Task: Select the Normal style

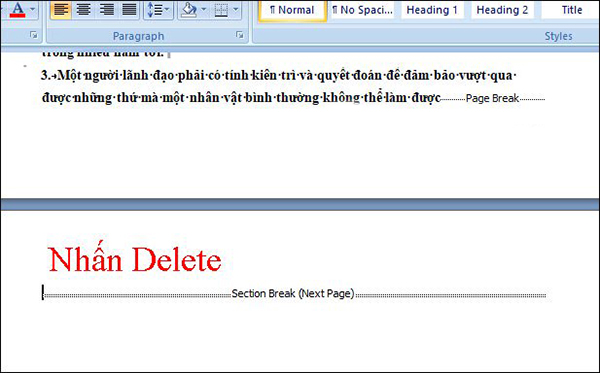Action: pyautogui.click(x=292, y=10)
